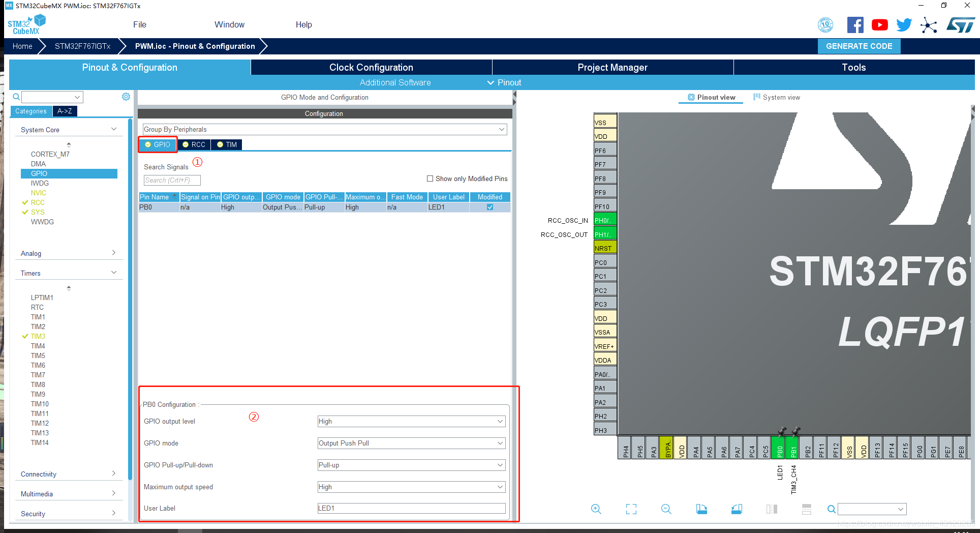The width and height of the screenshot is (980, 533).
Task: Select the GPIO peripheral group tab
Action: 158,144
